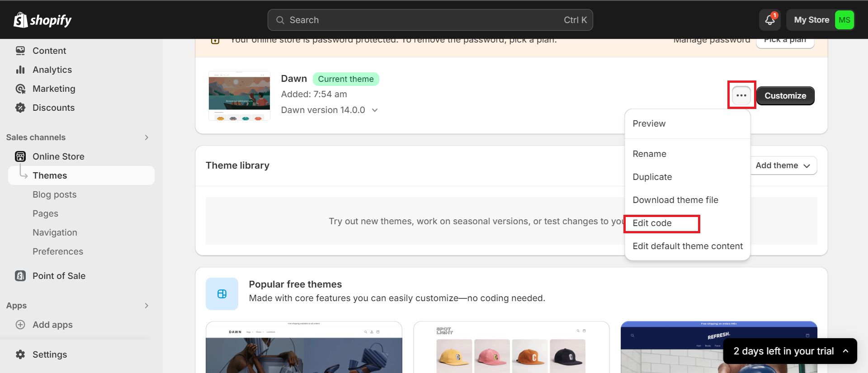Click the Current theme badge
The height and width of the screenshot is (373, 868).
tap(346, 79)
